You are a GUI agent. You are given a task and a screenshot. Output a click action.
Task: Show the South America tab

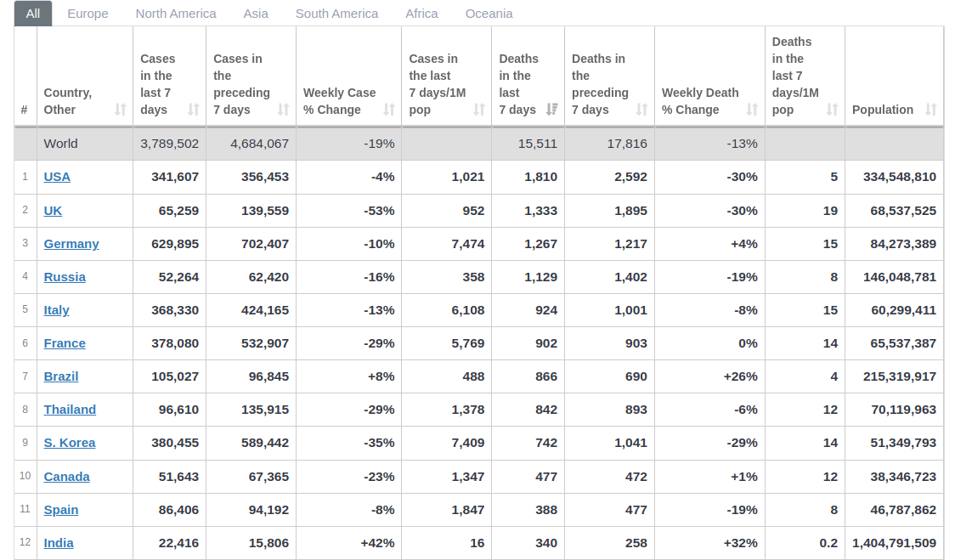click(336, 14)
